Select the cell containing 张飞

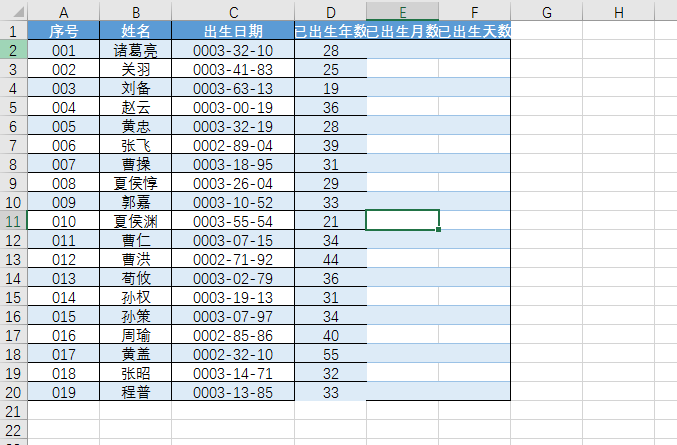(136, 145)
